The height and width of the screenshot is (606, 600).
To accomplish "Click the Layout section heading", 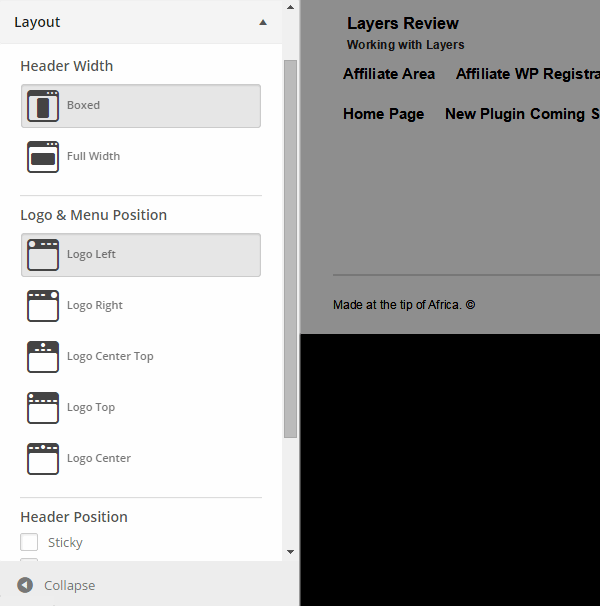I will pos(37,22).
